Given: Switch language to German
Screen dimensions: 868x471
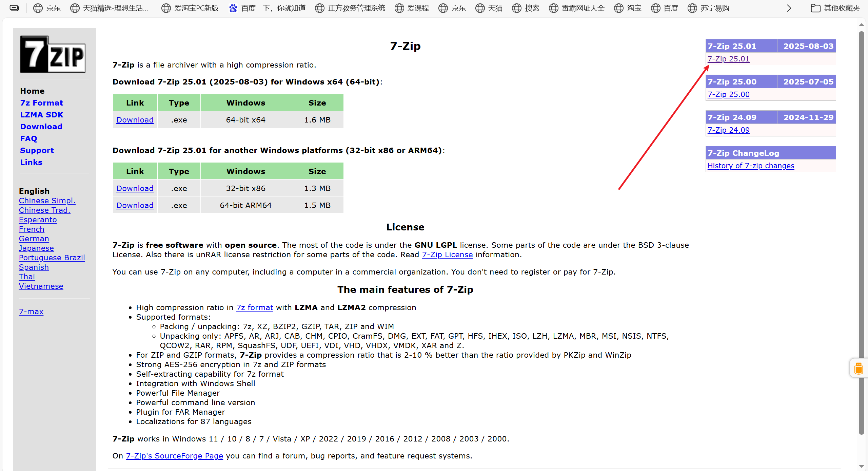Looking at the screenshot, I should pyautogui.click(x=34, y=239).
